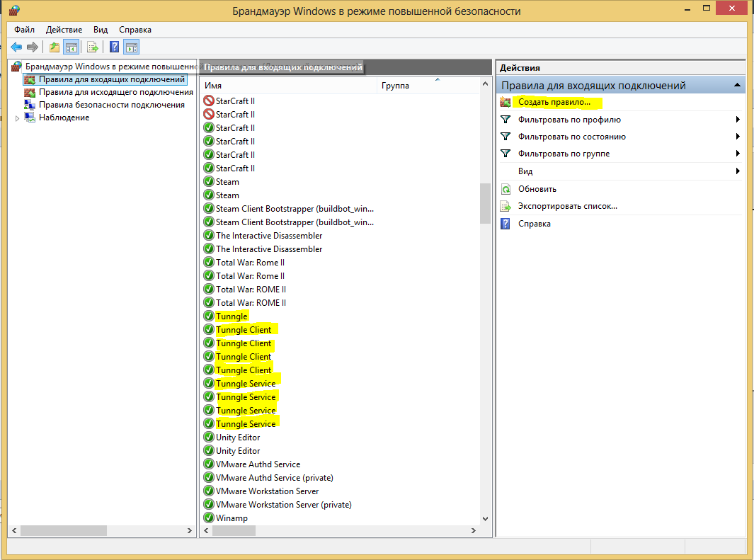The height and width of the screenshot is (560, 754).
Task: Click the rules list horizontal scrollbar thumb
Action: (234, 531)
